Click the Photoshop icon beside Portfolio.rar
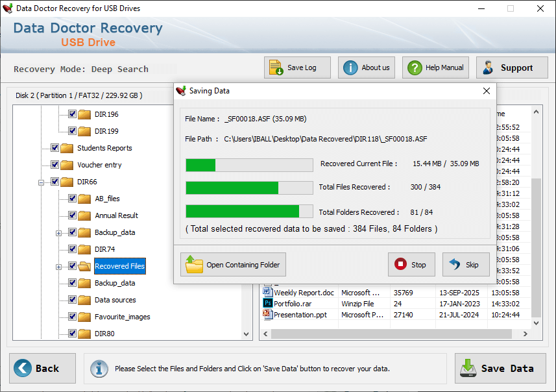The height and width of the screenshot is (392, 556). click(267, 303)
